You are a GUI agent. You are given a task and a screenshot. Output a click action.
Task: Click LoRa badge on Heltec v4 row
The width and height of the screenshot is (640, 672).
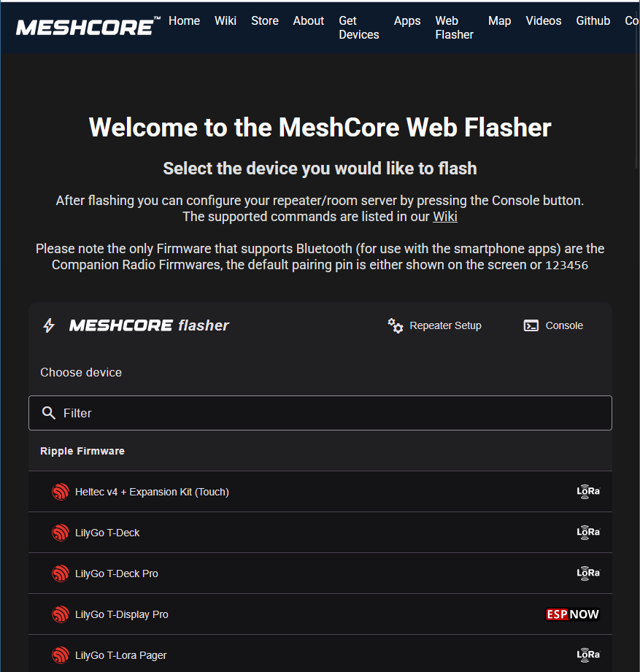(588, 492)
